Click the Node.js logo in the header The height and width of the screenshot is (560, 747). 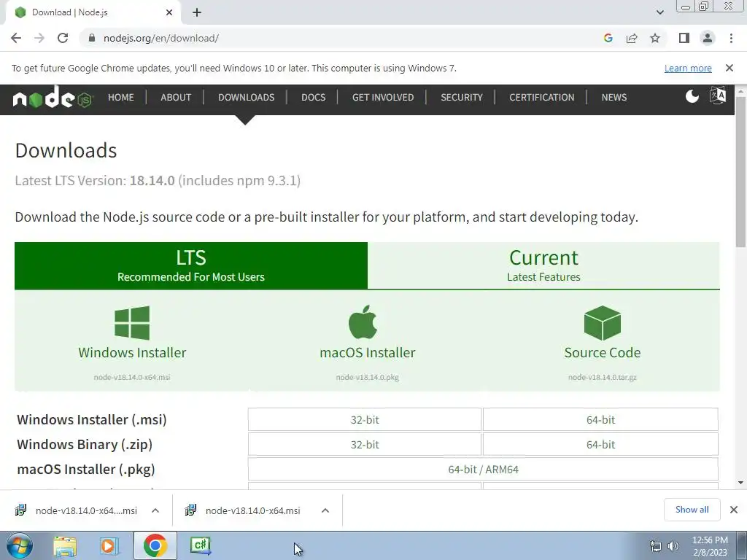coord(53,97)
